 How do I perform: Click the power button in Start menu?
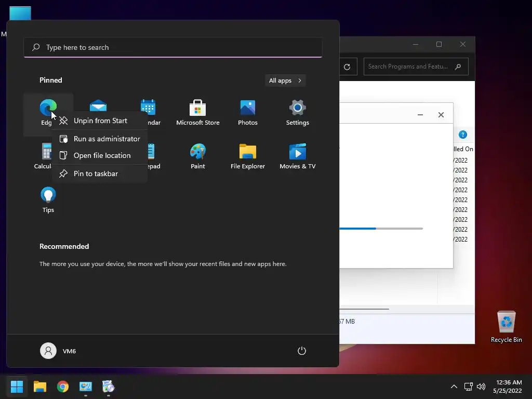(x=302, y=351)
